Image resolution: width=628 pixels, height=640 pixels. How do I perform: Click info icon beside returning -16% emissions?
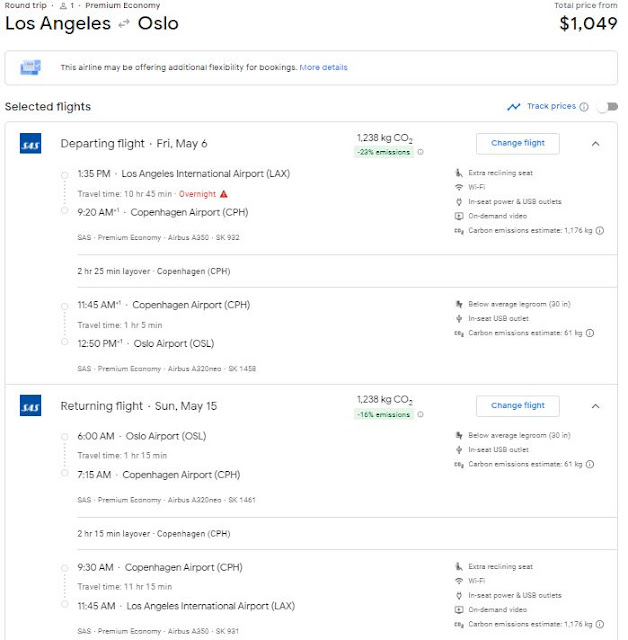420,415
